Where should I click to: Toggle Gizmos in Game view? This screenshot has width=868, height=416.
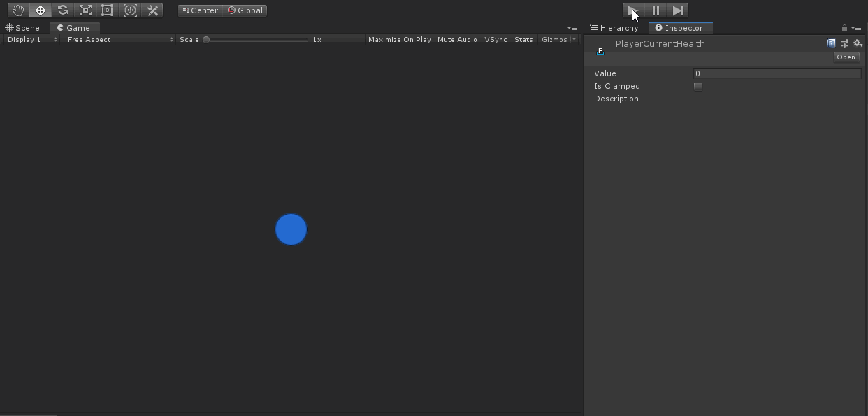[x=554, y=40]
